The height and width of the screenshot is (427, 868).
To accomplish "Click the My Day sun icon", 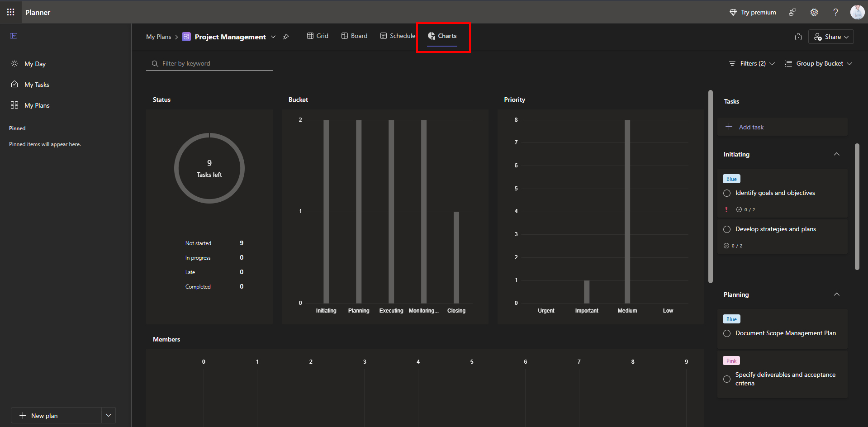I will (x=14, y=63).
